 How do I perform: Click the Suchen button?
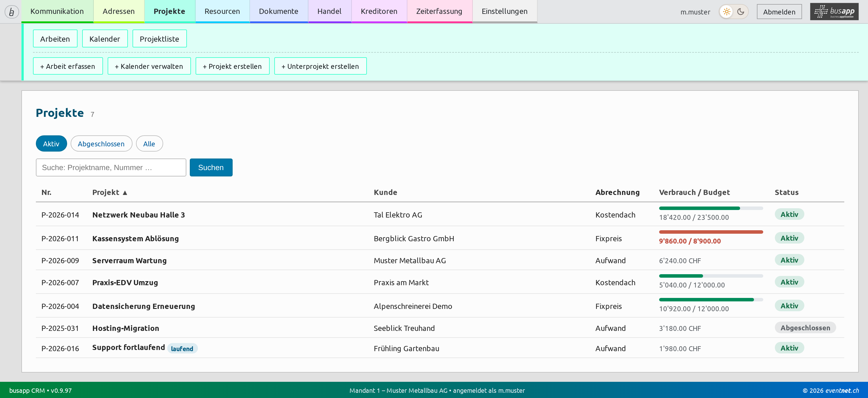211,167
